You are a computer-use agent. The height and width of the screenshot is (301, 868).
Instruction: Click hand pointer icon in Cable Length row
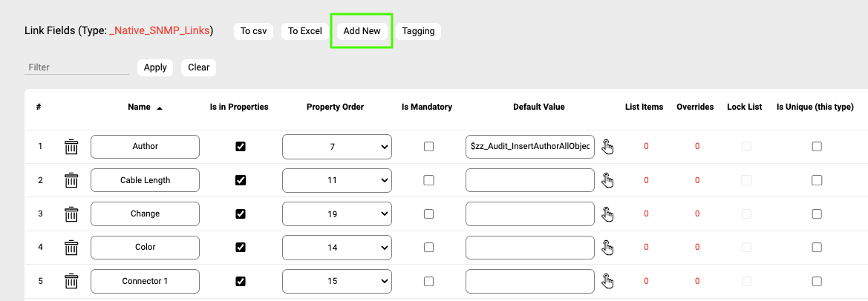pyautogui.click(x=607, y=180)
